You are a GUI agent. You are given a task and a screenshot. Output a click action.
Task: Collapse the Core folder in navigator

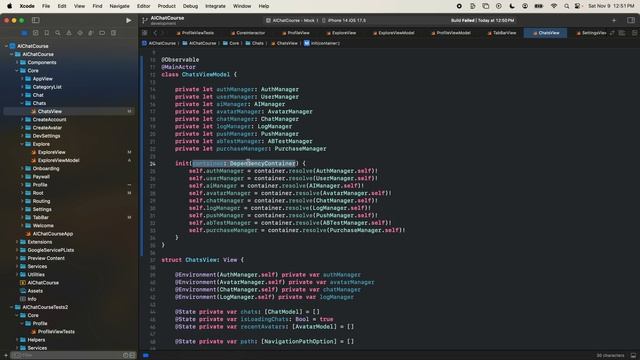coord(17,71)
